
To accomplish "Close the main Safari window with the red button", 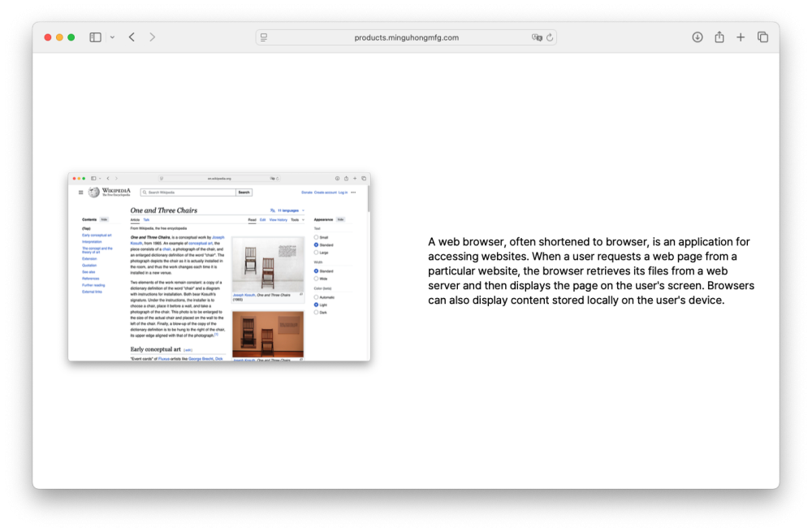I will tap(48, 37).
